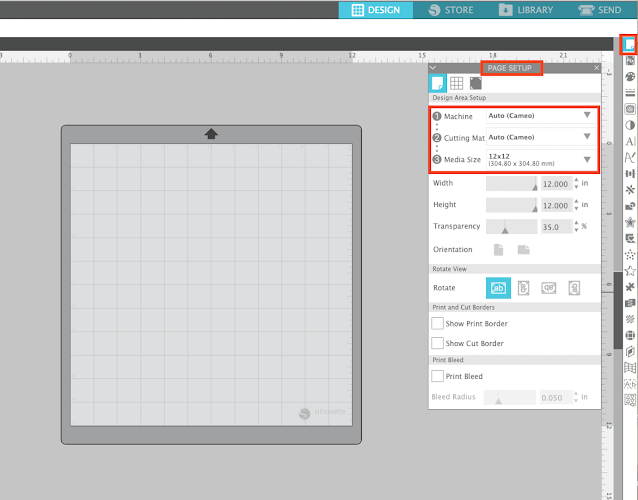Open the Fill color palette panel
This screenshot has height=500, width=638.
coord(630,77)
